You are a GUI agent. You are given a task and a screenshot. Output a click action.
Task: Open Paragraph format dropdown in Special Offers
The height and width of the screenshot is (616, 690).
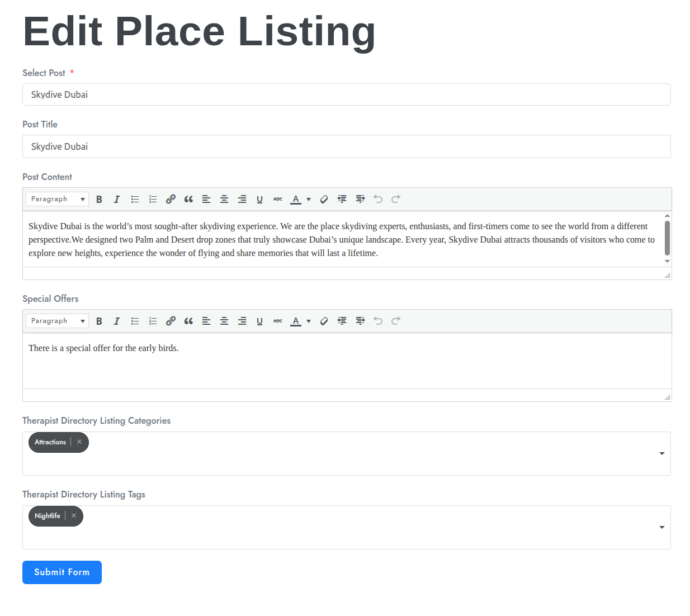point(57,321)
